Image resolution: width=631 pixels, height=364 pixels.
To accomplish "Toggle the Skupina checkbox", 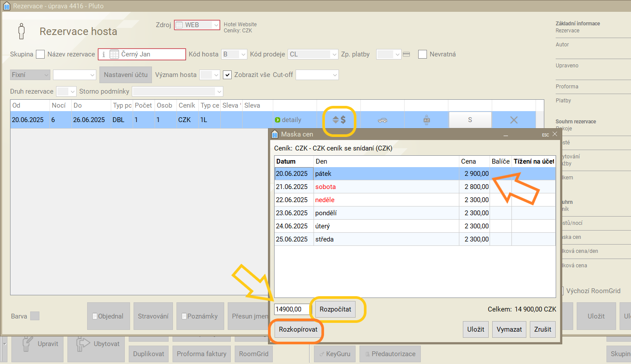I will (40, 54).
